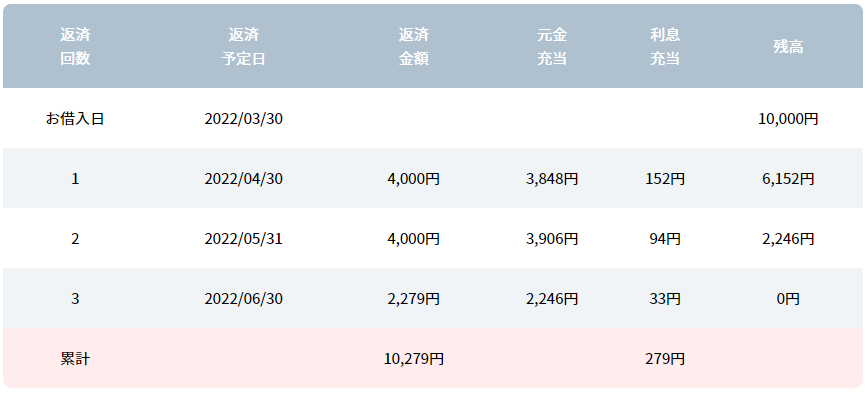Click the 10,000円 starting balance
This screenshot has height=393, width=868.
tap(788, 118)
